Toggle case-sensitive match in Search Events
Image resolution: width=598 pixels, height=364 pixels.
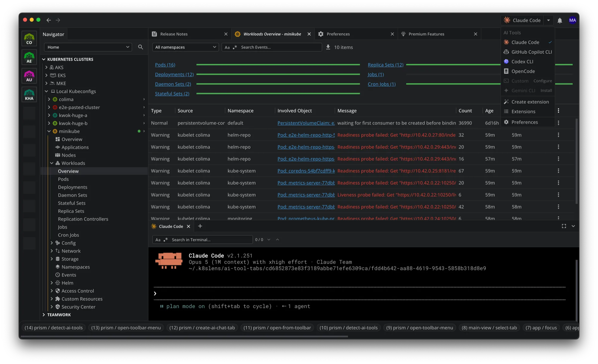(227, 47)
